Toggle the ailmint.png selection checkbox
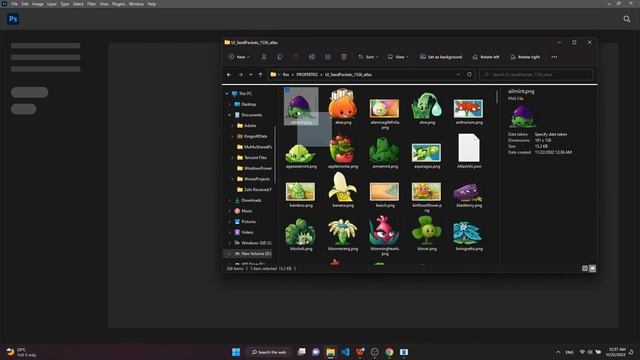 [x=287, y=90]
